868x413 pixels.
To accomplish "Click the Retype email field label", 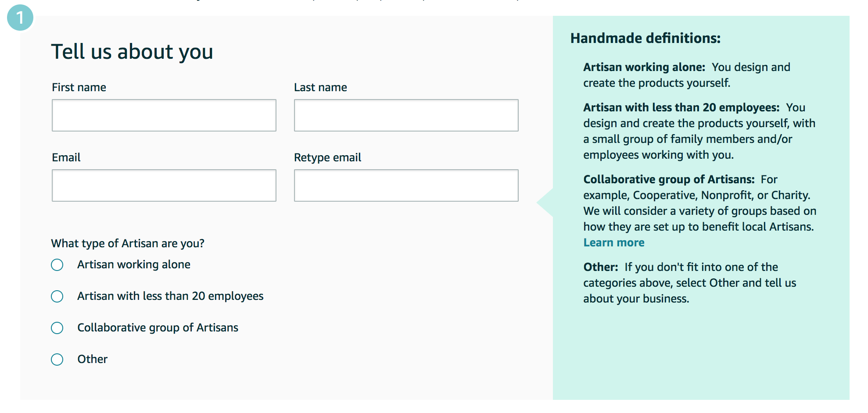I will (327, 157).
